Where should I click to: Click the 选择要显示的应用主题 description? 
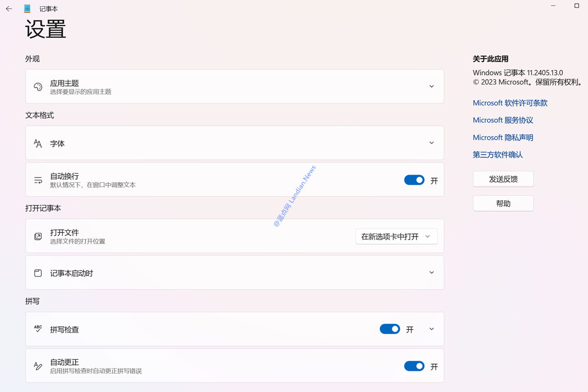80,92
